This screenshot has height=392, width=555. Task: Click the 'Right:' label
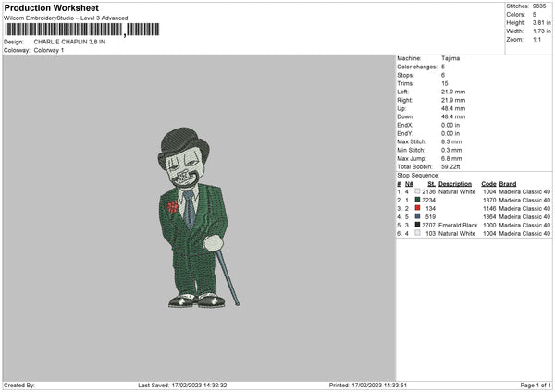(x=404, y=100)
